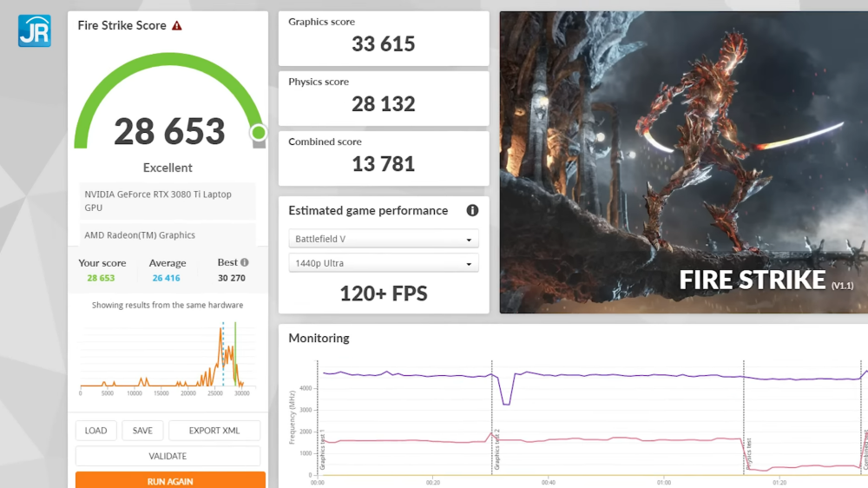Open the Estimated game performance info icon
Image resolution: width=868 pixels, height=488 pixels.
coord(472,210)
